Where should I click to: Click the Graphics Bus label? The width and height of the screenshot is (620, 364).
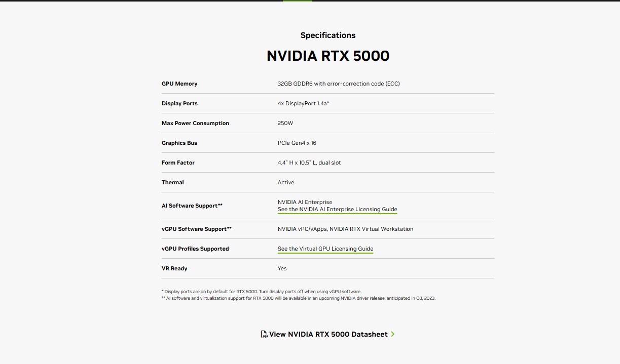tap(179, 143)
